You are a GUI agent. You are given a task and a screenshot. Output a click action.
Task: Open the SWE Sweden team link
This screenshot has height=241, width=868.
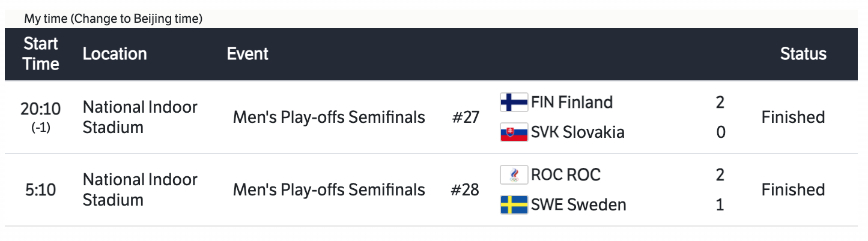pyautogui.click(x=578, y=205)
